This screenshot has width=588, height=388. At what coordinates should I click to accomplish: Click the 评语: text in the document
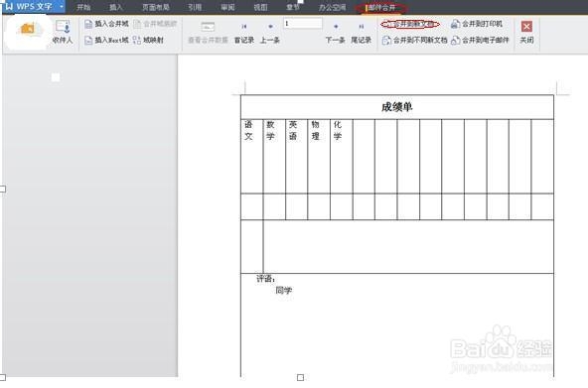pos(266,279)
